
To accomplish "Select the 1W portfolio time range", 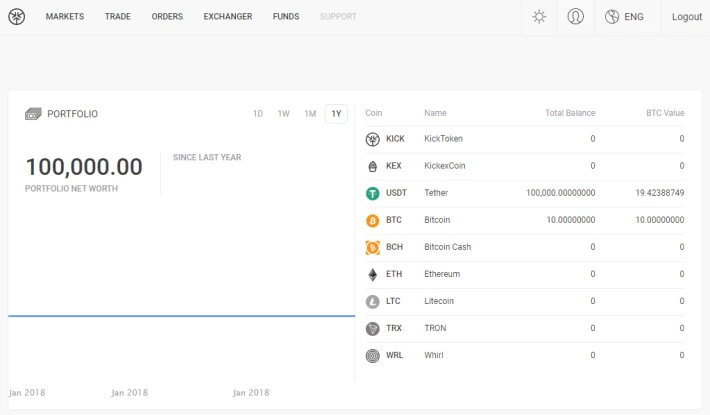I will pos(284,114).
